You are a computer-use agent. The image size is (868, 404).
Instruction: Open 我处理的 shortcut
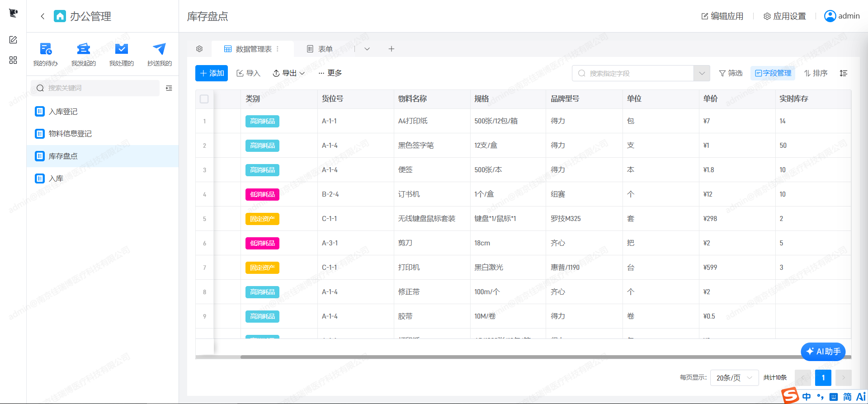122,54
